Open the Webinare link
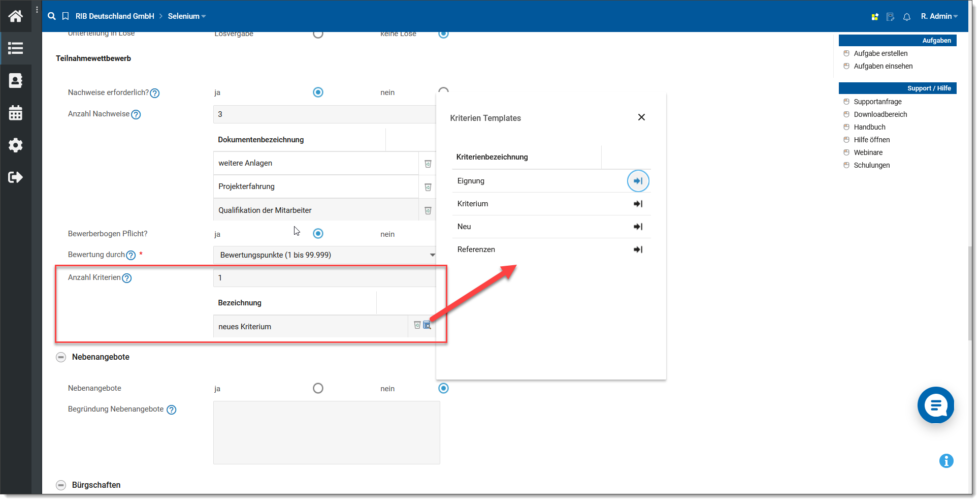 (x=868, y=152)
